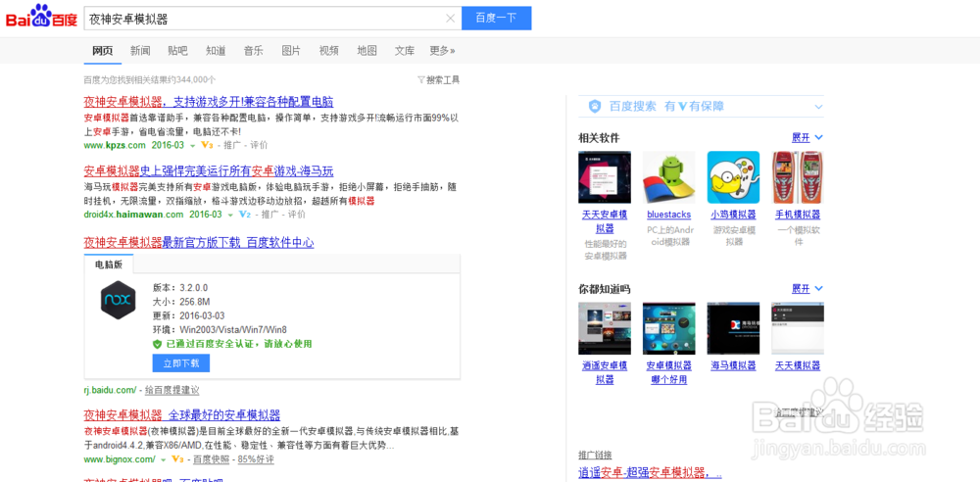Click 逍遥安卓模拟器 thumbnail
Image resolution: width=980 pixels, height=482 pixels.
[605, 329]
